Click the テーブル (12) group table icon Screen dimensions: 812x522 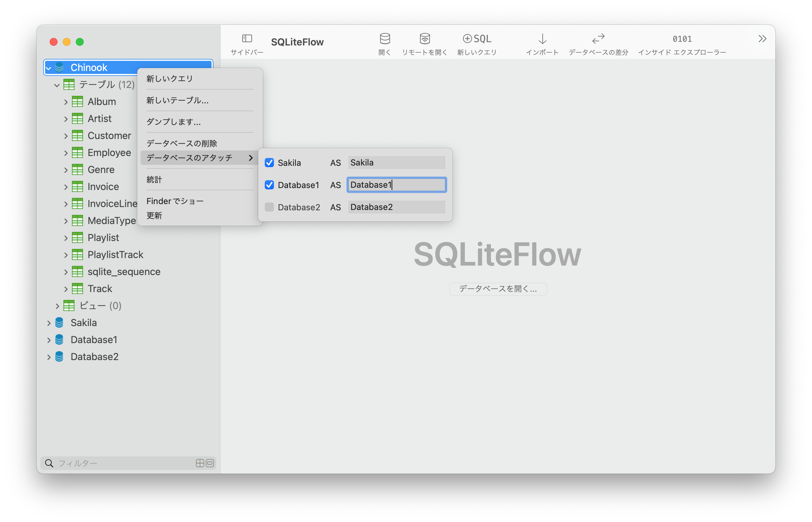point(69,84)
